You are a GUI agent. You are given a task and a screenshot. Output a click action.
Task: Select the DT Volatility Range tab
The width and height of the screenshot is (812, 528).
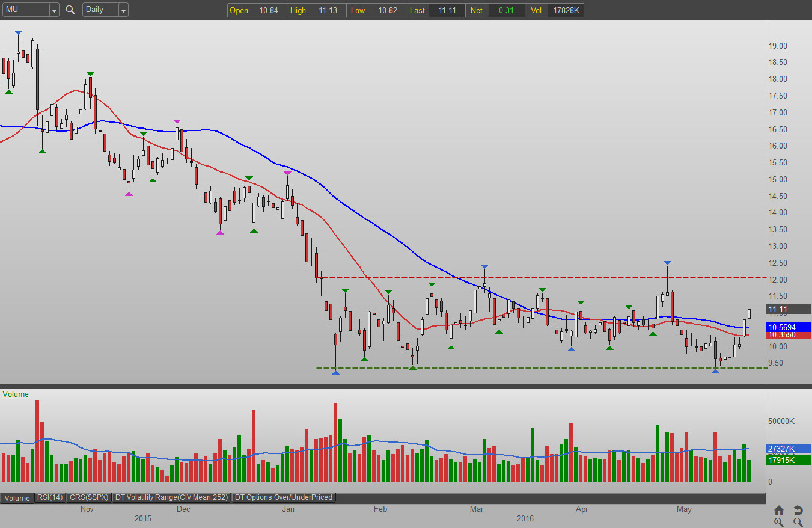171,497
